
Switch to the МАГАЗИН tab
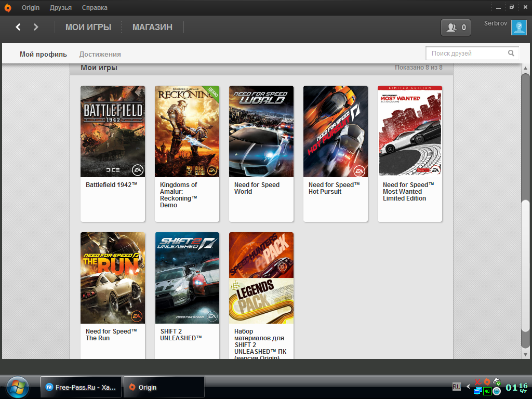click(152, 27)
